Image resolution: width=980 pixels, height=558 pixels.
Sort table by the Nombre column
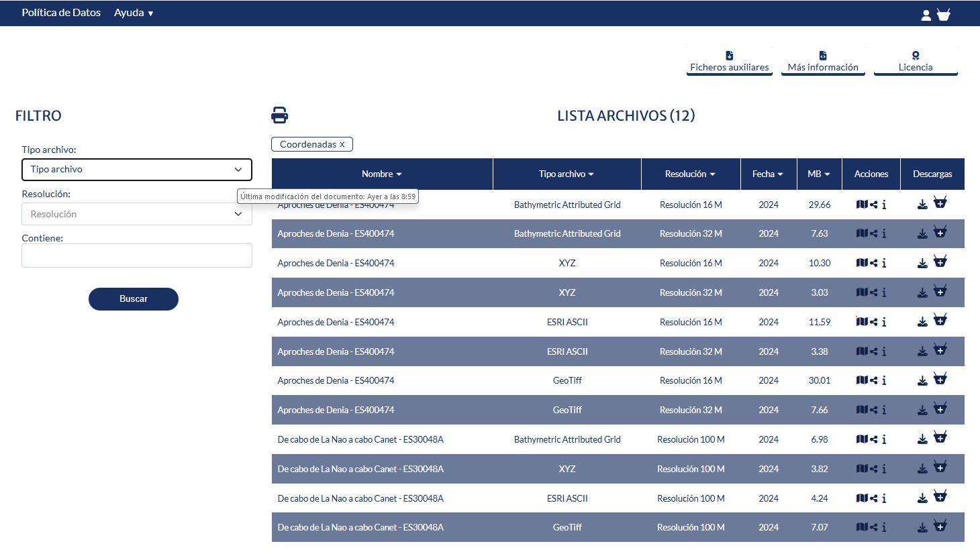point(381,174)
